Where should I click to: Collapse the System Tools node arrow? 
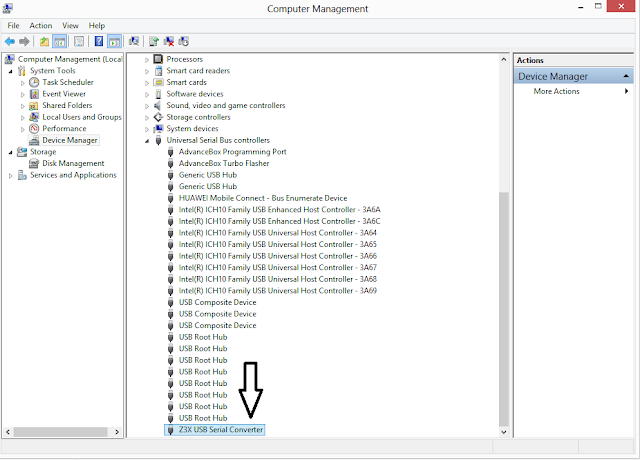click(x=11, y=71)
